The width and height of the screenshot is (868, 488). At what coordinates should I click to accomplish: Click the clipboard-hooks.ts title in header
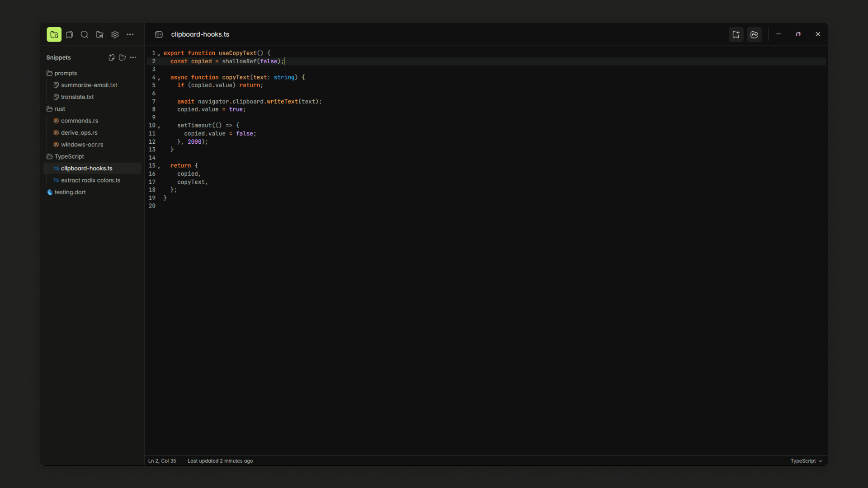200,34
